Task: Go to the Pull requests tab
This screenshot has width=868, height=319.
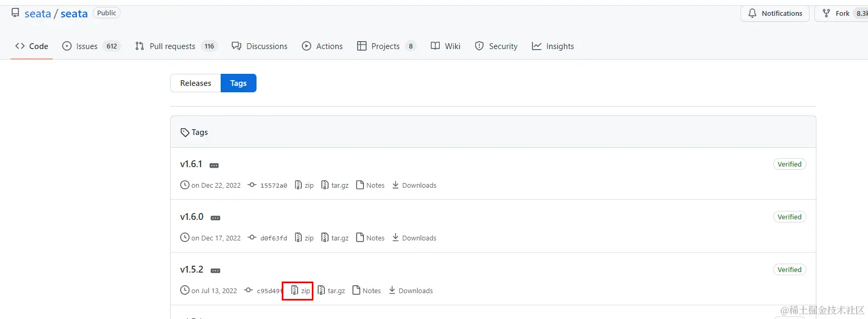Action: coord(176,46)
